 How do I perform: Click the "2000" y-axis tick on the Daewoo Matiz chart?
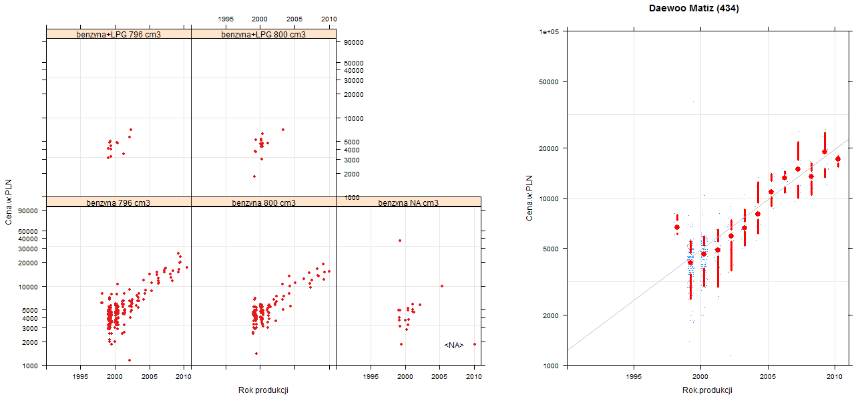point(552,315)
